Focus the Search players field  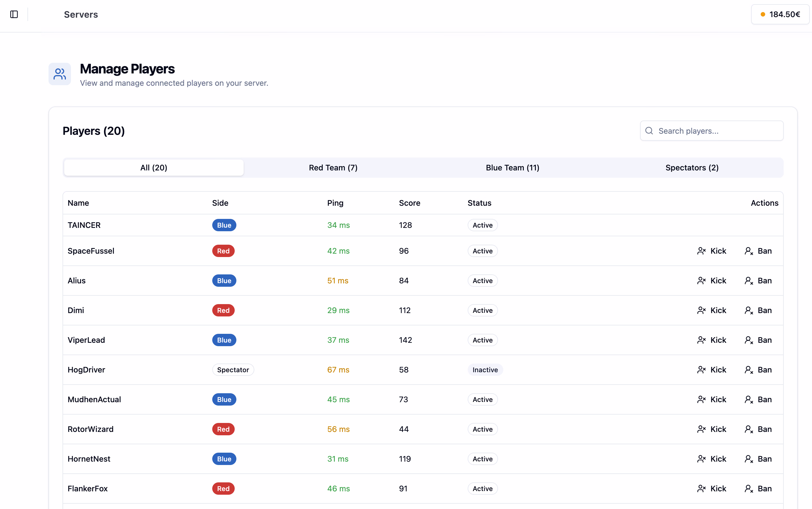pos(712,131)
